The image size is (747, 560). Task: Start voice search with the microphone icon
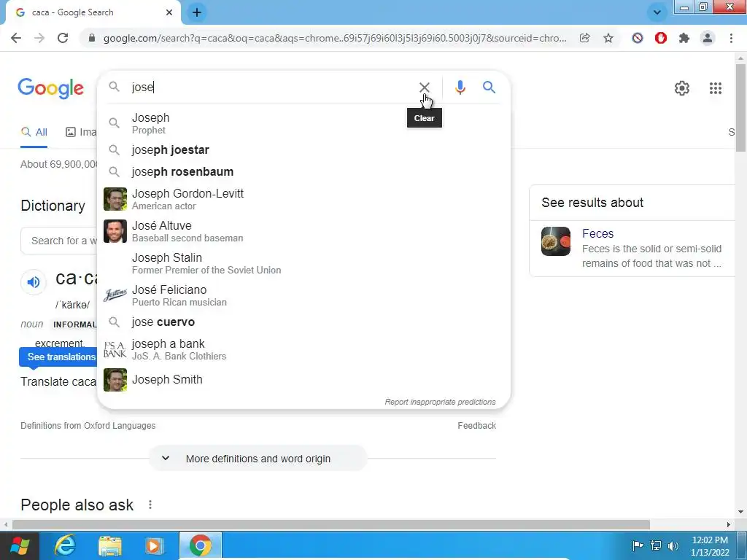tap(460, 87)
